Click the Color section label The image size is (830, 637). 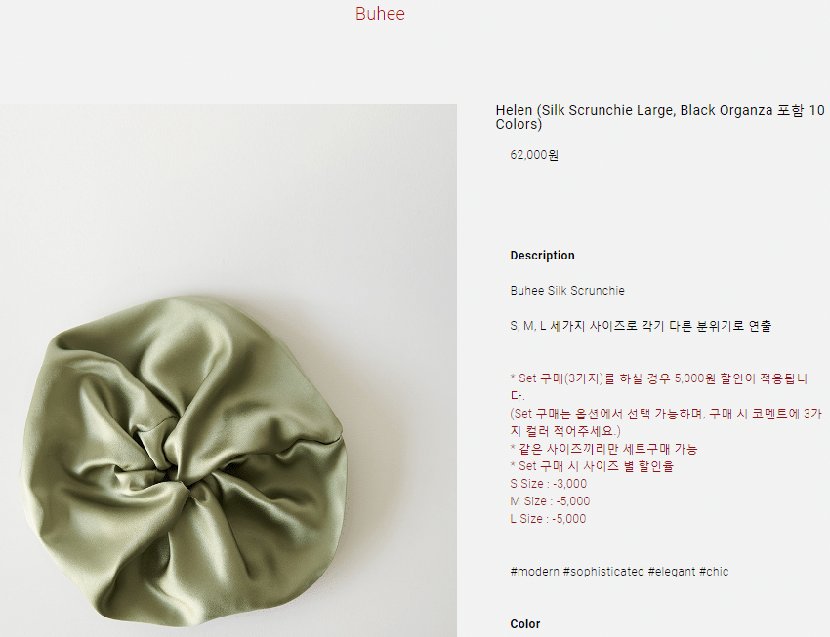pos(525,624)
